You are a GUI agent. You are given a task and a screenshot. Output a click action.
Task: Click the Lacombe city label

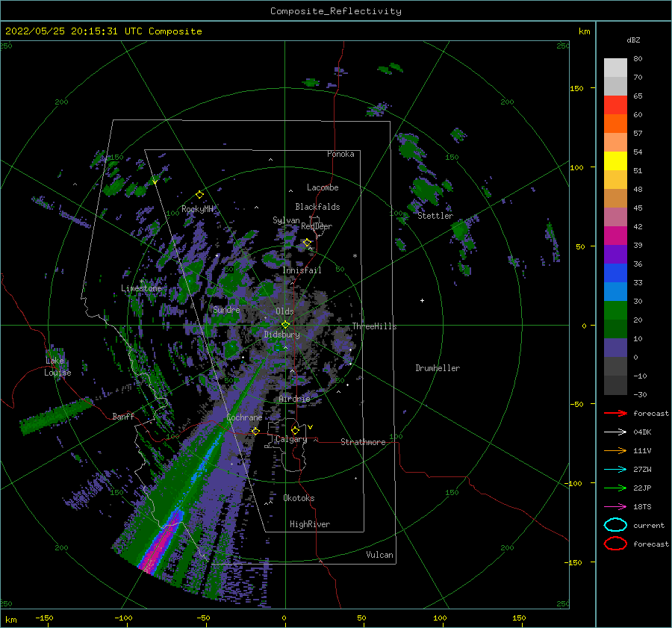[323, 187]
